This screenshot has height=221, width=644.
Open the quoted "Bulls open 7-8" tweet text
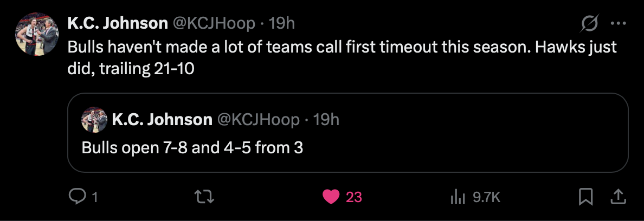pyautogui.click(x=192, y=147)
